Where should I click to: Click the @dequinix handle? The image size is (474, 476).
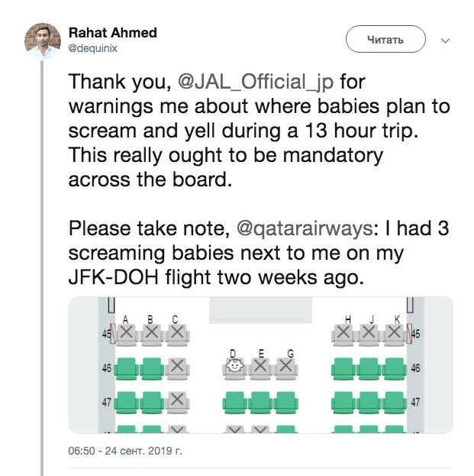click(x=93, y=48)
